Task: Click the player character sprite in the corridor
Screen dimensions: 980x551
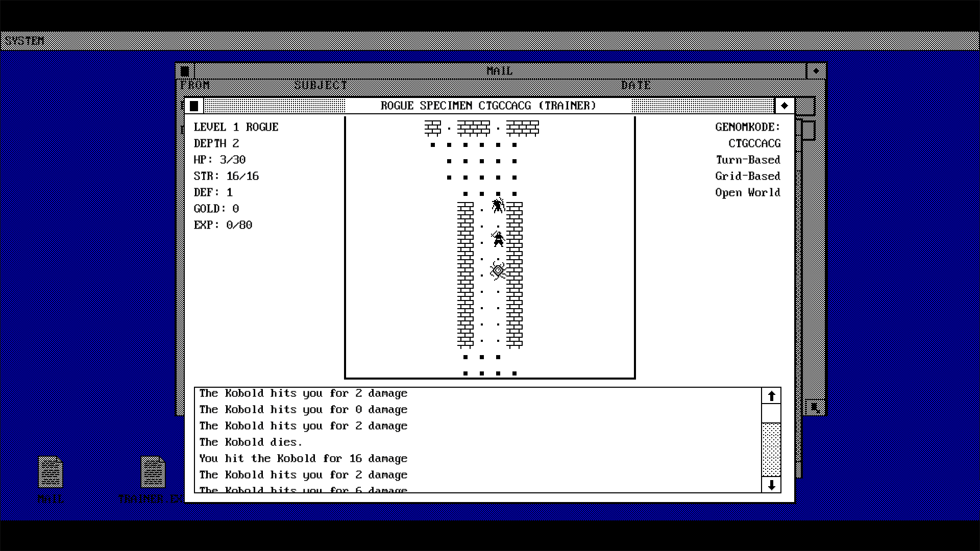Action: (498, 238)
